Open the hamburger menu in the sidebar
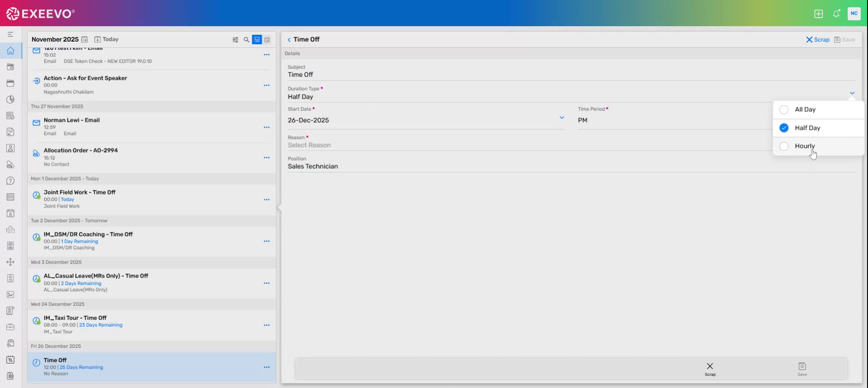 (x=10, y=34)
